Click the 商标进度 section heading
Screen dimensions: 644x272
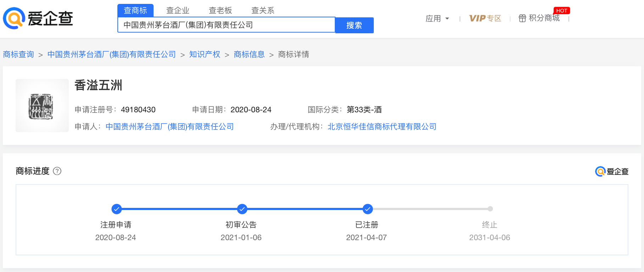coord(33,171)
